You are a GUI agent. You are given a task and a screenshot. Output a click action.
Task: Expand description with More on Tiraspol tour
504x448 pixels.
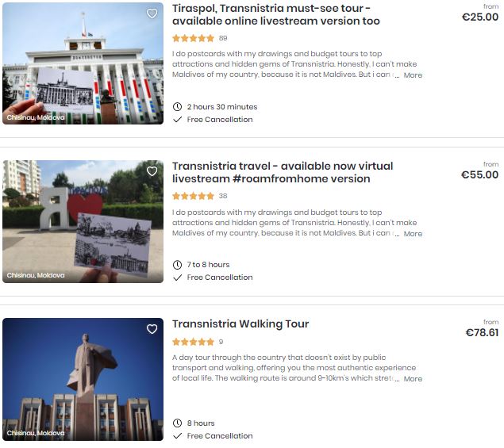click(413, 75)
